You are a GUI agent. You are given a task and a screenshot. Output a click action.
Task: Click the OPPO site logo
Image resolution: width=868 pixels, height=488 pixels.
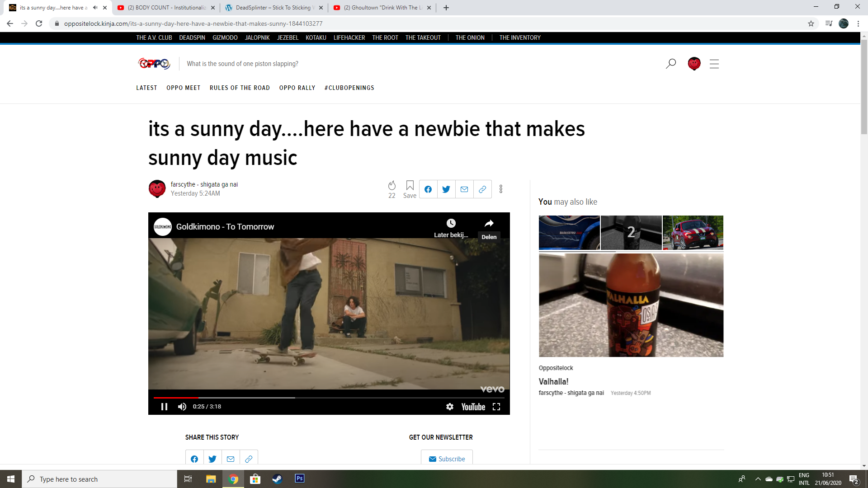[154, 64]
